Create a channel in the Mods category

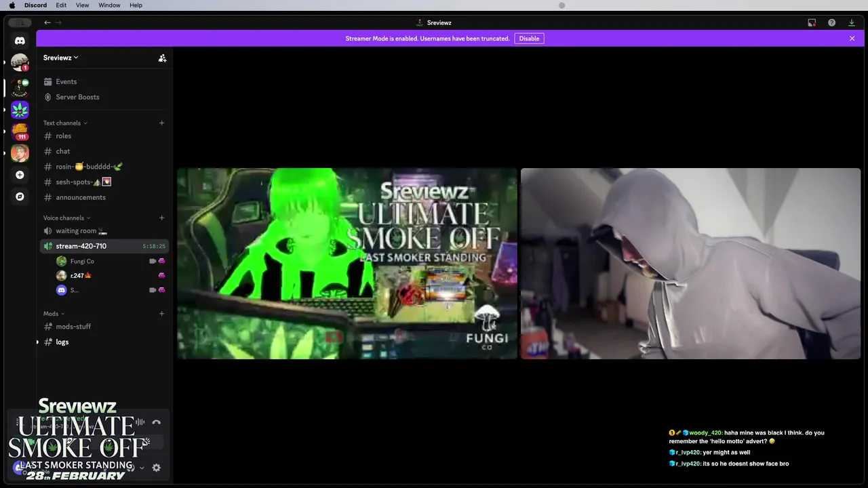[161, 314]
